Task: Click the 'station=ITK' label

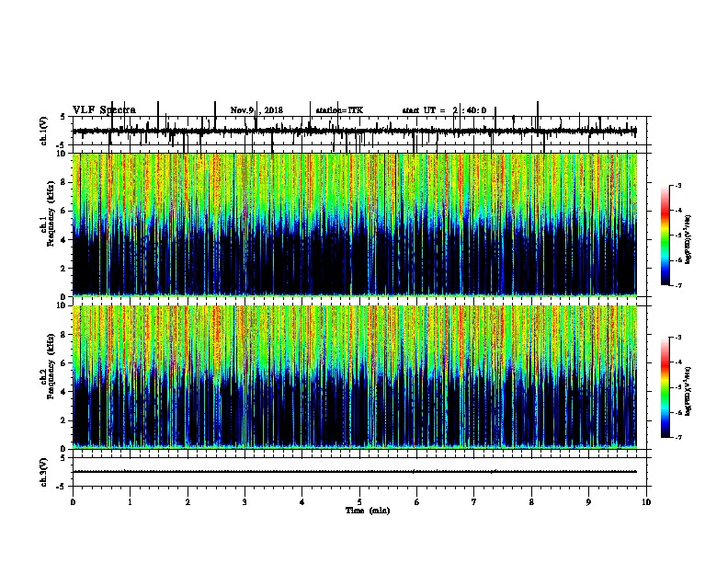Action: (x=339, y=110)
